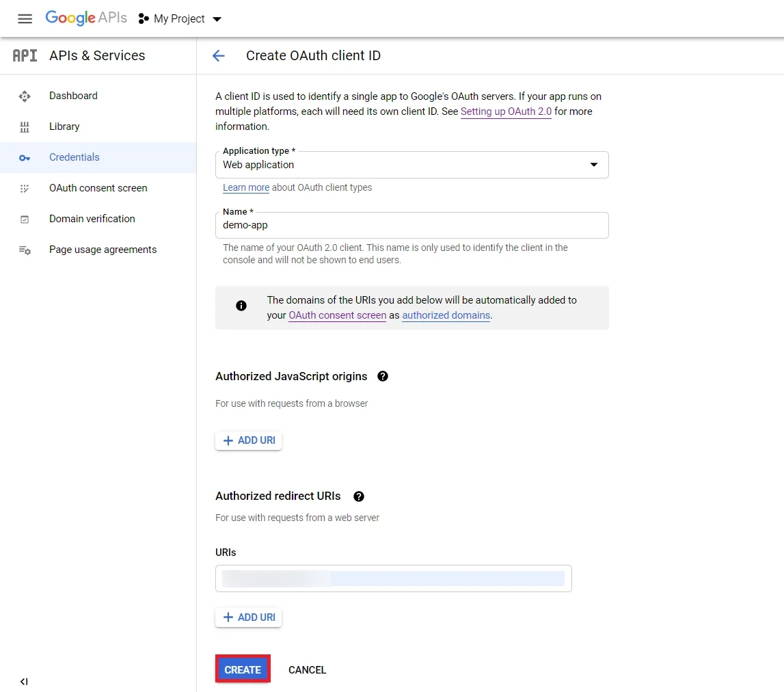
Task: Go to the OAuth consent screen section
Action: (x=98, y=188)
